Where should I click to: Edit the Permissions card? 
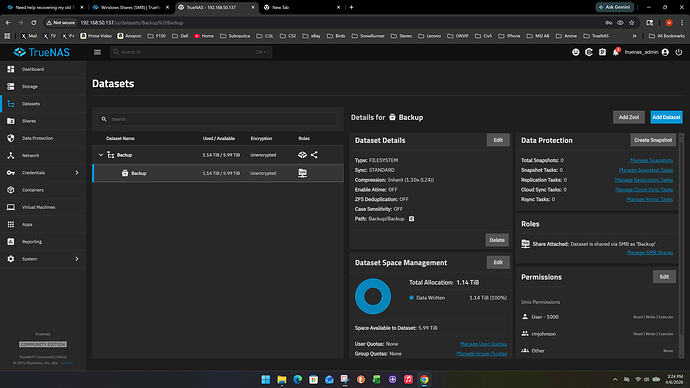click(x=664, y=277)
